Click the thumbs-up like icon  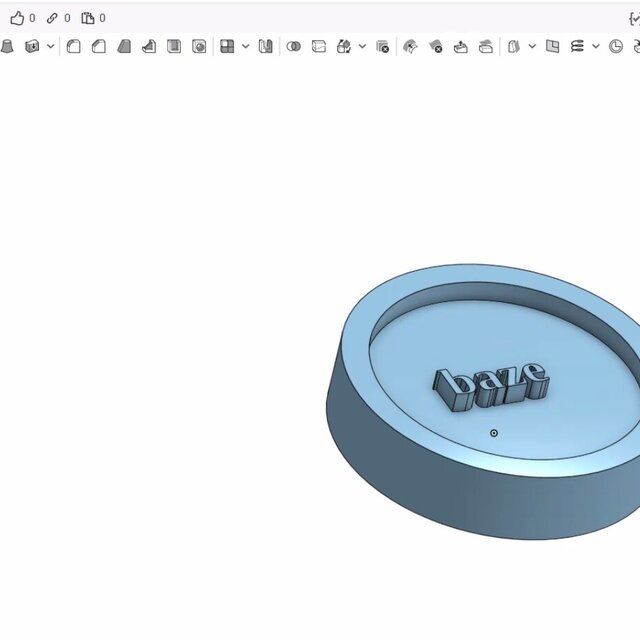[x=17, y=18]
